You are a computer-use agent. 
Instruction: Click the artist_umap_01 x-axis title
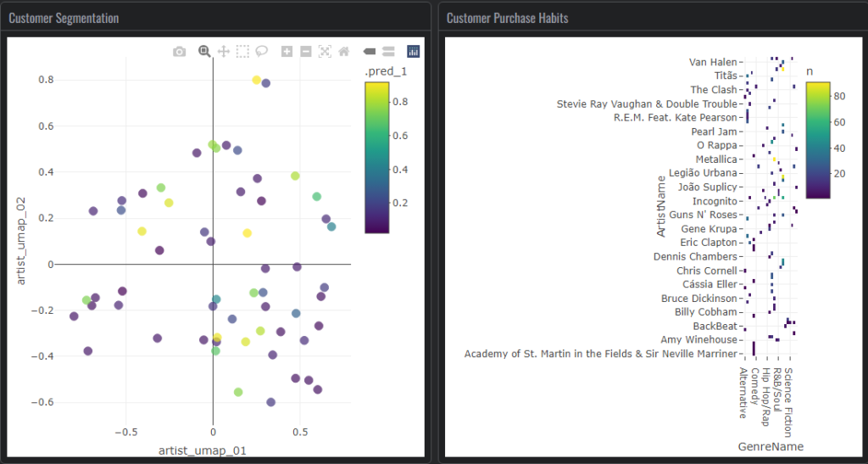click(202, 450)
